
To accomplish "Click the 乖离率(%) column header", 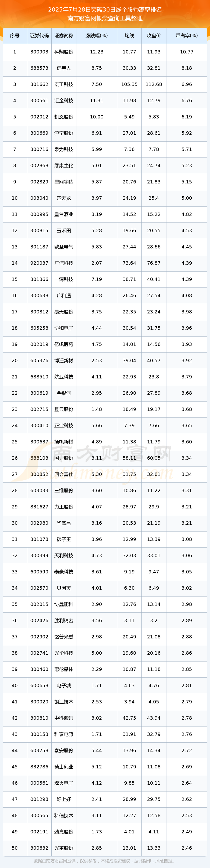I will point(187,36).
